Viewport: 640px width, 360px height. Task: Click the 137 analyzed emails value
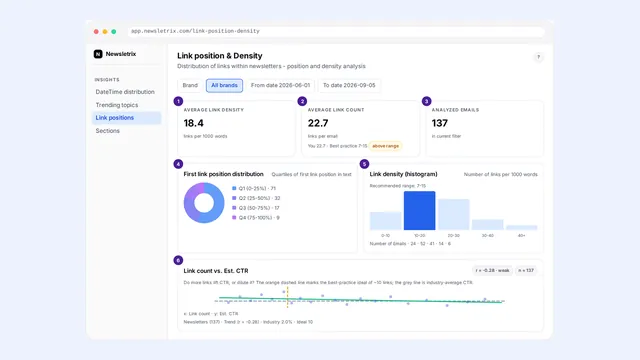[x=440, y=123]
